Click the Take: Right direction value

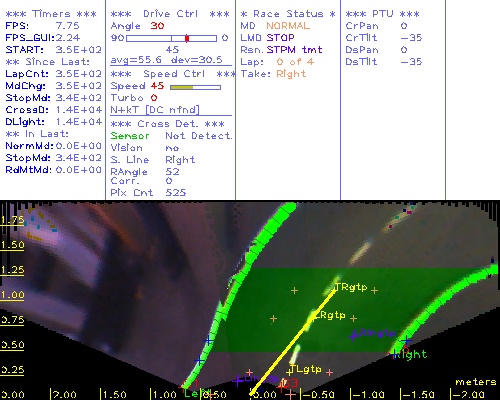coord(291,74)
